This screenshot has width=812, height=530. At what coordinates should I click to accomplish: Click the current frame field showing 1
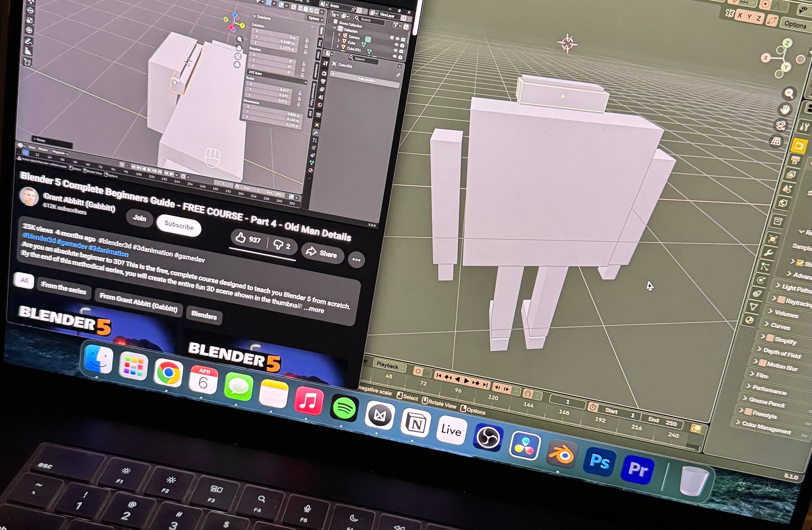tap(567, 402)
